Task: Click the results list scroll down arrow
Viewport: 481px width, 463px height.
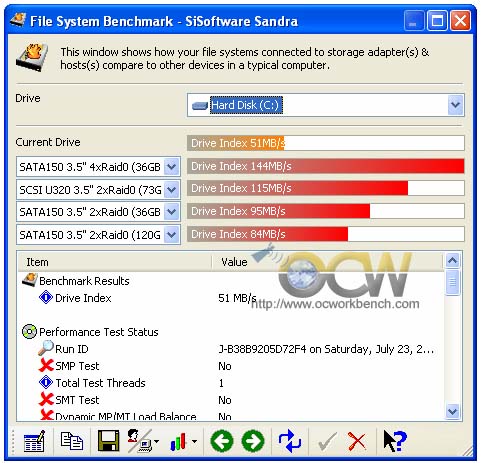Action: point(453,411)
